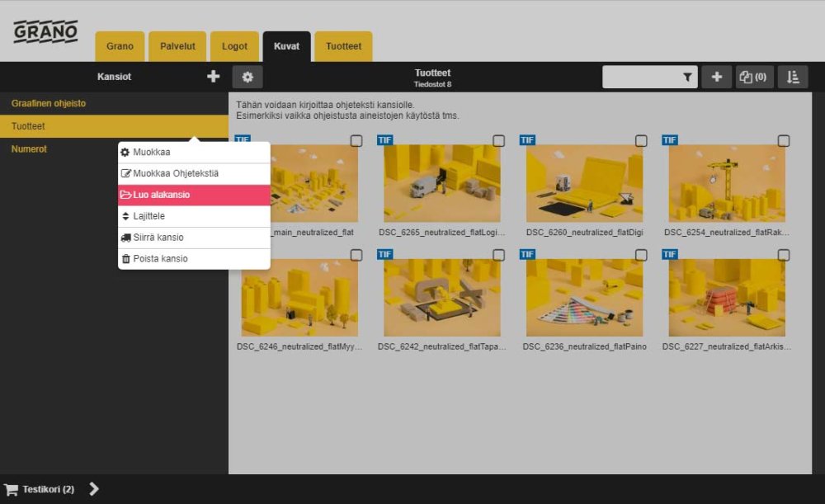The width and height of the screenshot is (825, 504).
Task: Open the DSC_6260 laptop thumbnail
Action: pos(585,183)
